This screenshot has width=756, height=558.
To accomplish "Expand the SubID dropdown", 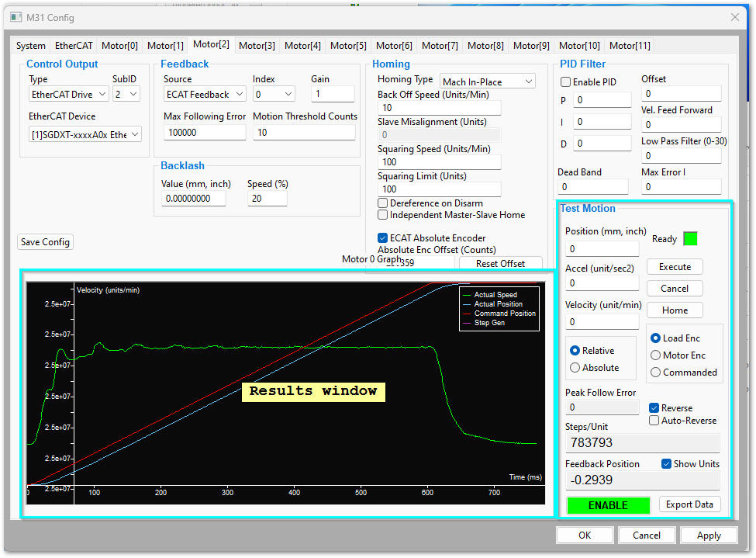I will pos(126,94).
